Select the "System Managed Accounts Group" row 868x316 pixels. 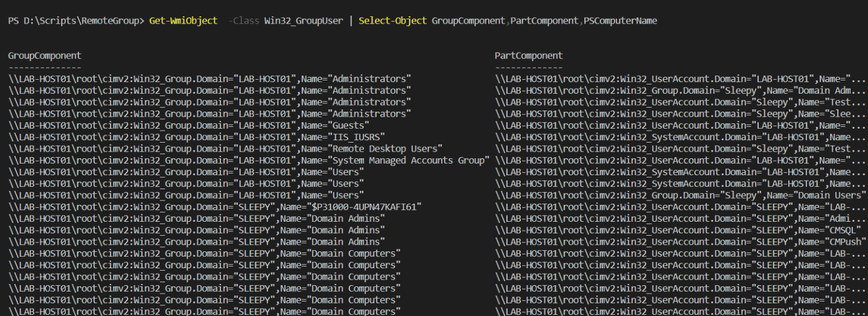248,160
